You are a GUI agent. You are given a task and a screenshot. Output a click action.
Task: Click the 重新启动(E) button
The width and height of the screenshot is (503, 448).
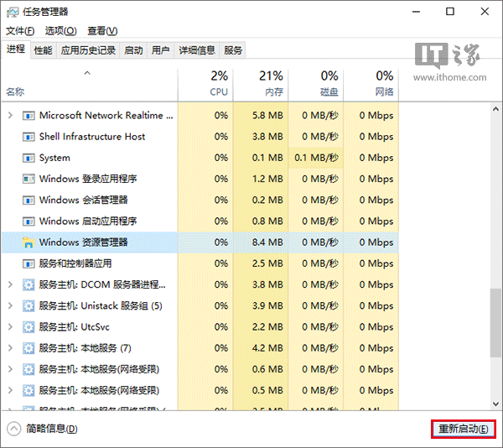[x=464, y=429]
